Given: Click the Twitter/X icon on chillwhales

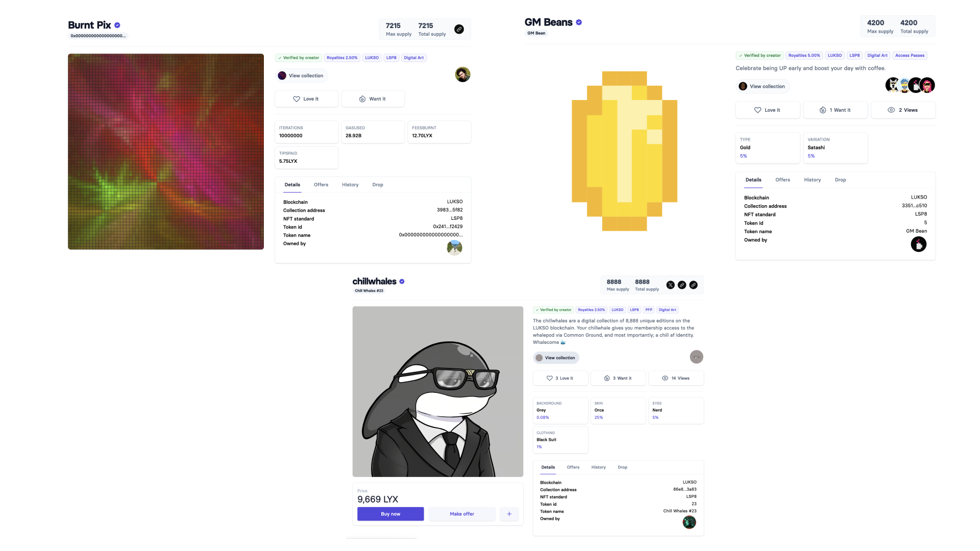Looking at the screenshot, I should tap(670, 285).
